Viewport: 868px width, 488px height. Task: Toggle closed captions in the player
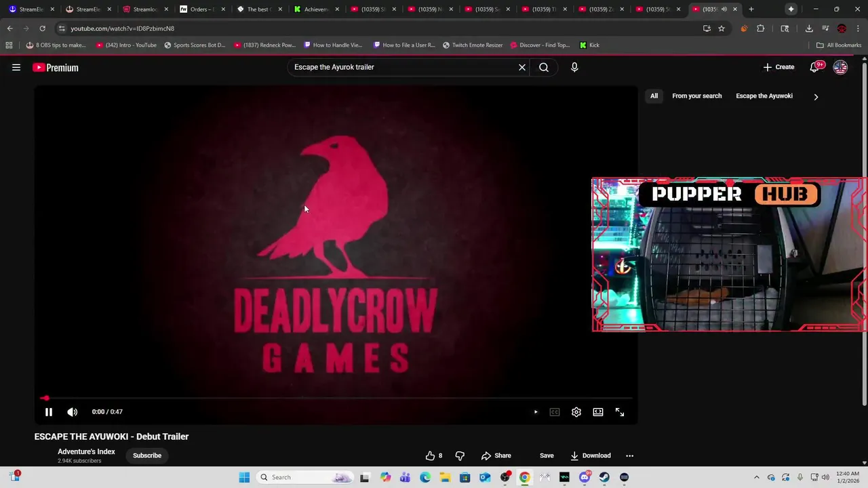(555, 412)
